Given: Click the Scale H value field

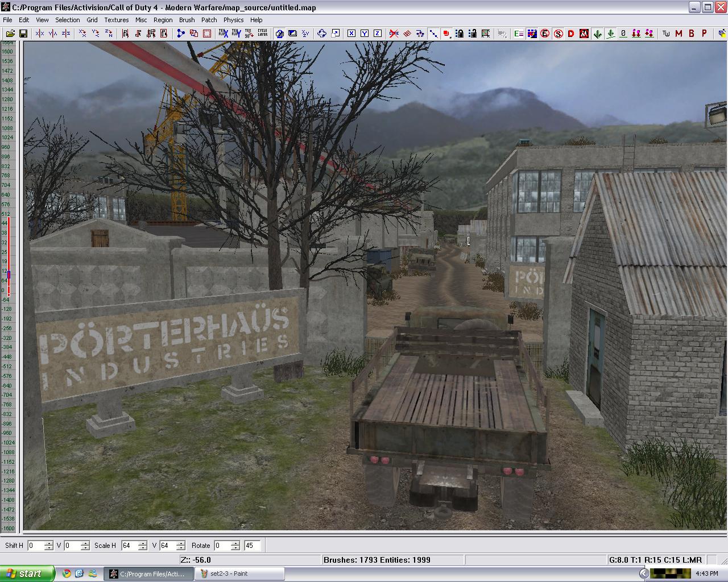Looking at the screenshot, I should click(x=129, y=546).
